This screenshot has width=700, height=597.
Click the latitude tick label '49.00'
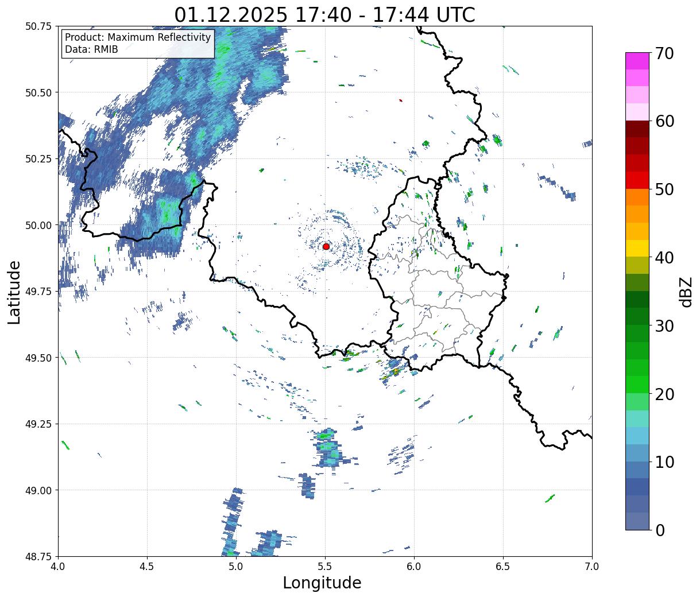click(x=38, y=490)
